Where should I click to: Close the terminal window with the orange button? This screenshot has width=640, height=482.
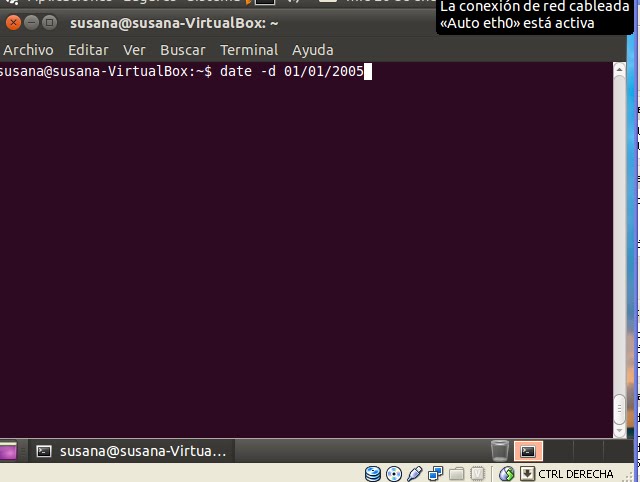point(13,23)
